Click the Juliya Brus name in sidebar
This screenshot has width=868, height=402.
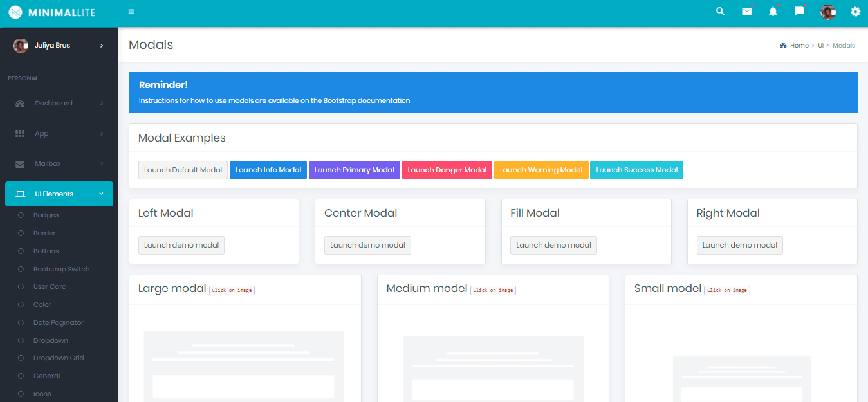point(53,46)
